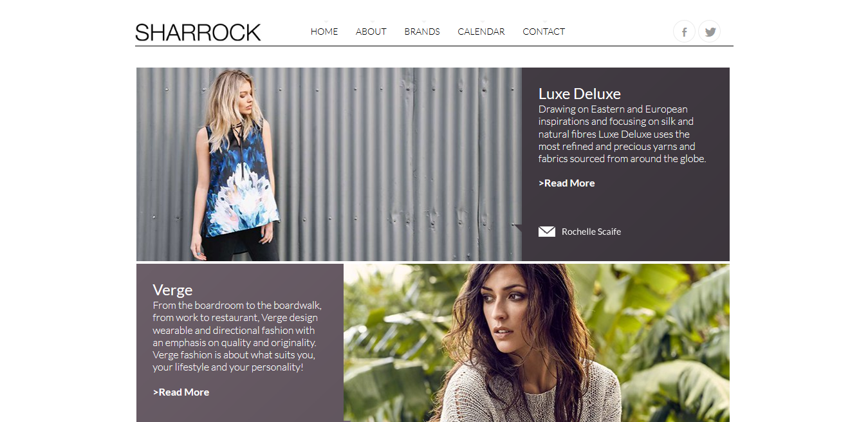Click the SHARROCK logo
This screenshot has height=422, width=868.
click(x=198, y=32)
